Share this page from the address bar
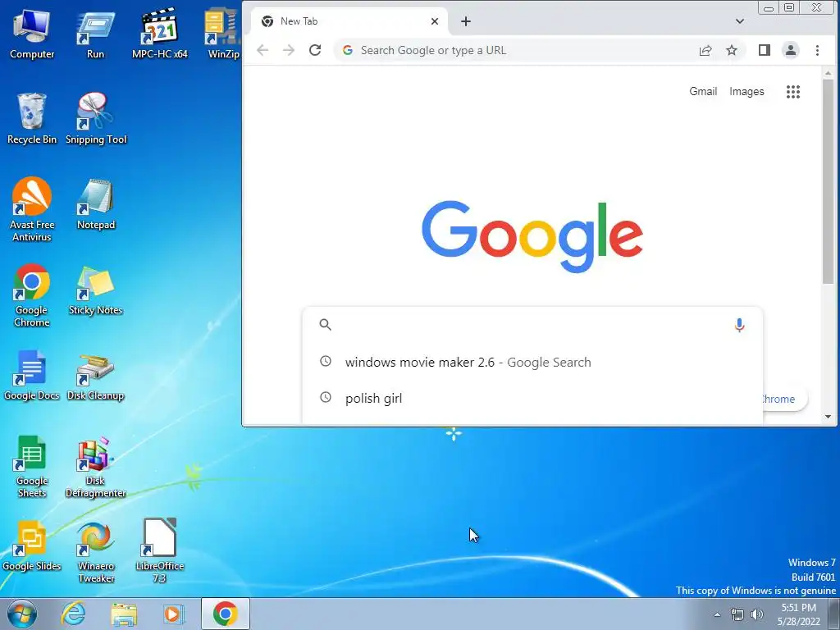The height and width of the screenshot is (630, 840). tap(705, 50)
